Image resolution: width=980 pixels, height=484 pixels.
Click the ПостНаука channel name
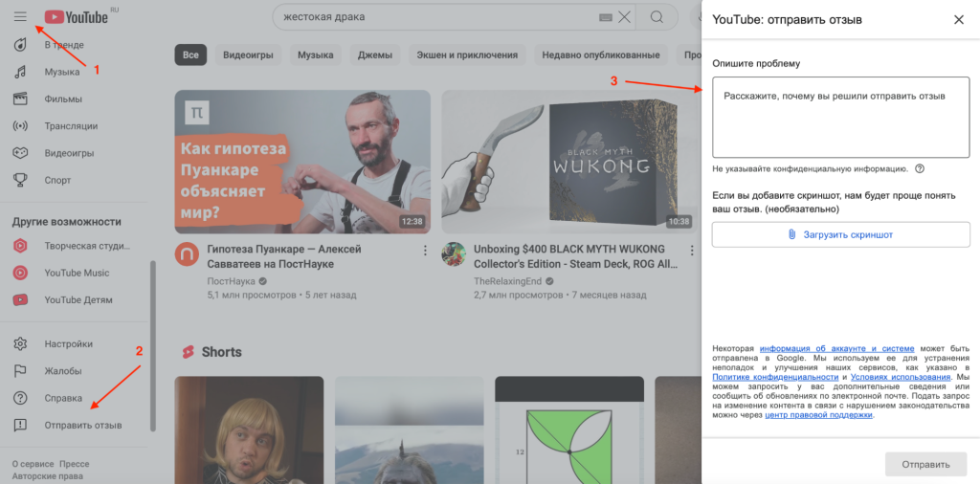[233, 280]
